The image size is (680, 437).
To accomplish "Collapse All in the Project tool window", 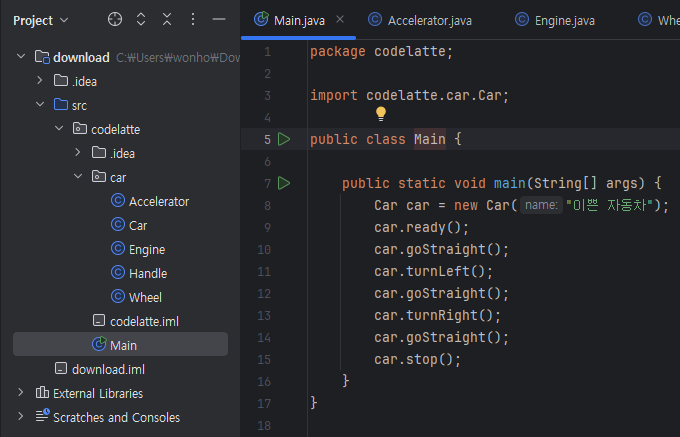I will (167, 20).
